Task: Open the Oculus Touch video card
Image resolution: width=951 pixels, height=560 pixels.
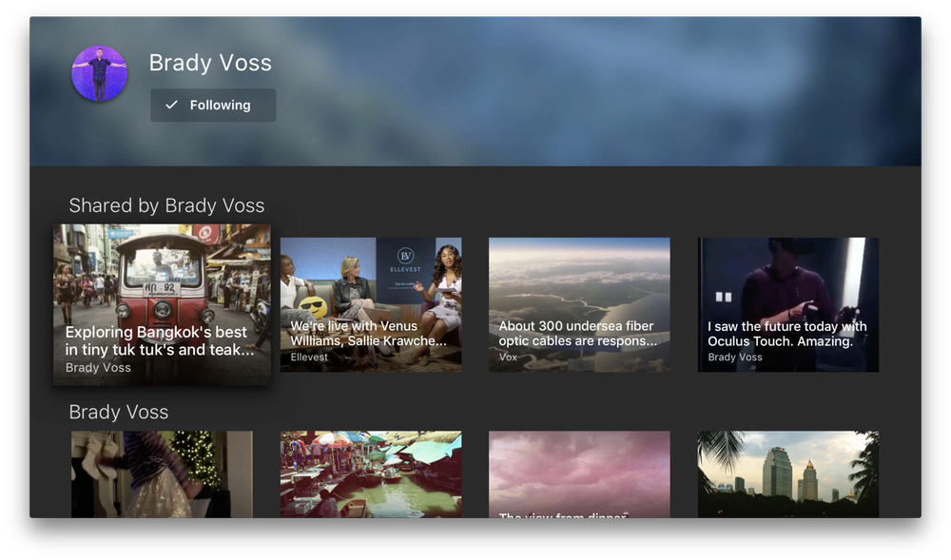Action: (x=787, y=305)
